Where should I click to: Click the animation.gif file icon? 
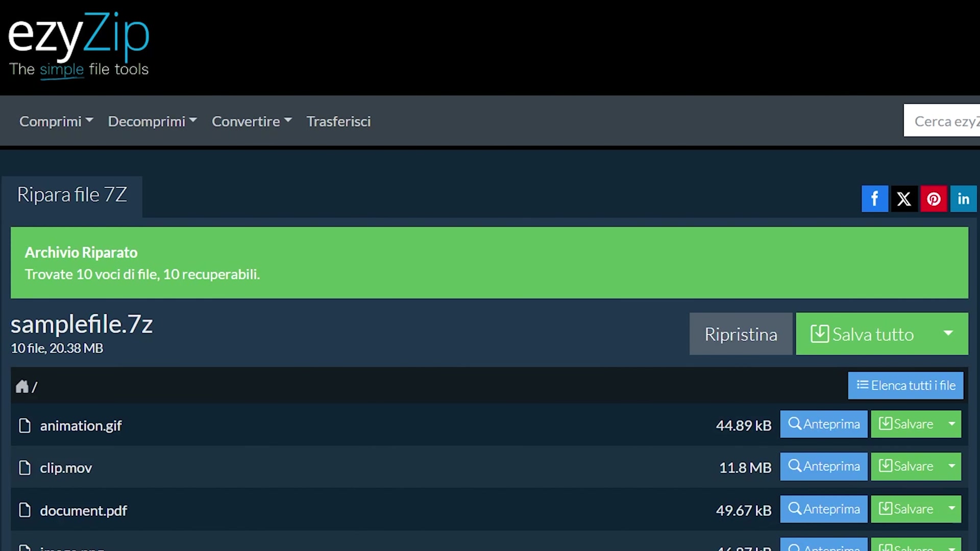pos(24,425)
